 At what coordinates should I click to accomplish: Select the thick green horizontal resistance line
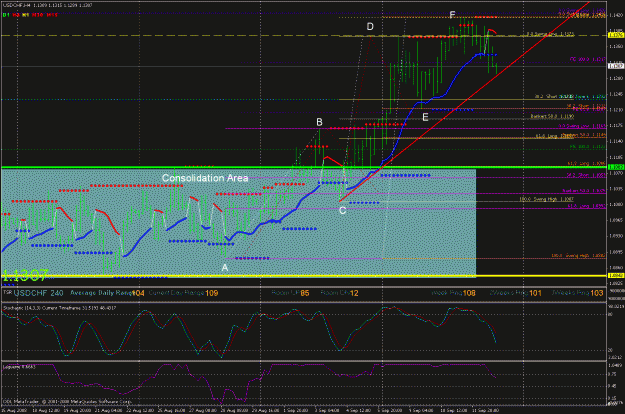coord(303,167)
